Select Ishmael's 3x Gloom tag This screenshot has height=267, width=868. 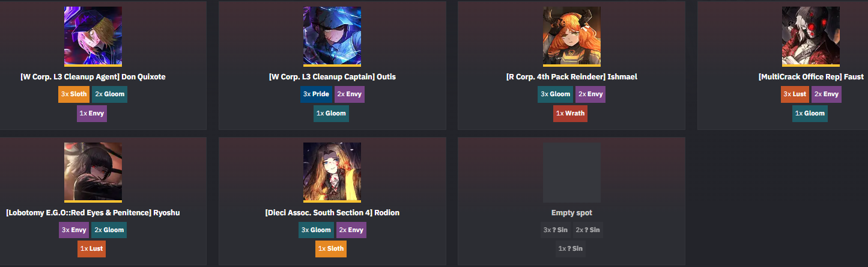(x=556, y=94)
